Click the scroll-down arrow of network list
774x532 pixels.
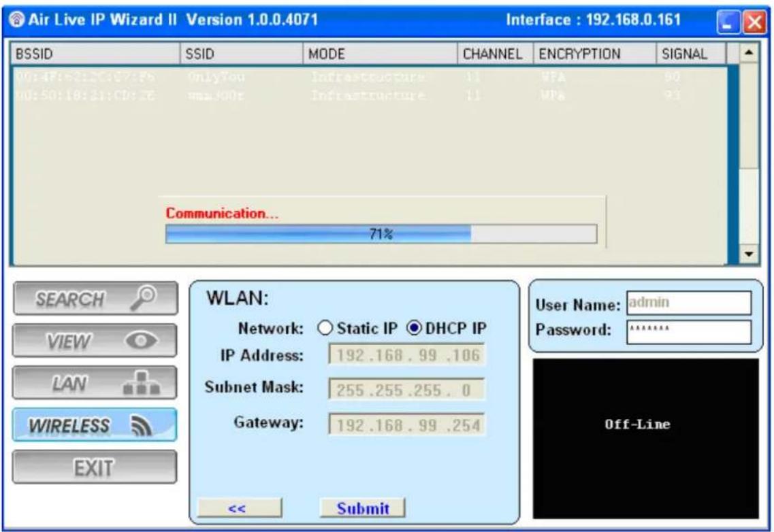(x=749, y=254)
